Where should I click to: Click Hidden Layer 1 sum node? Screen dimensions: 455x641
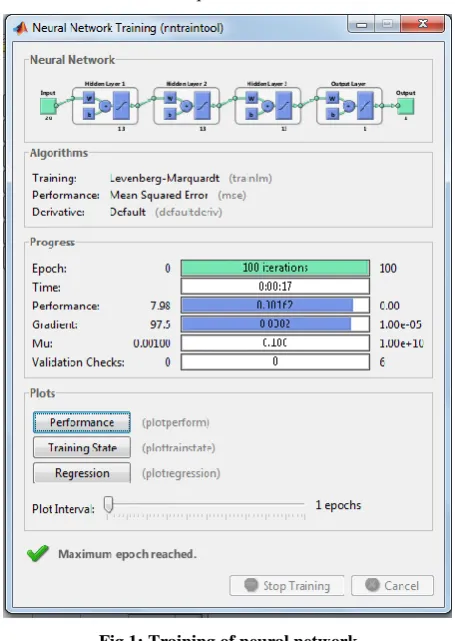point(105,106)
